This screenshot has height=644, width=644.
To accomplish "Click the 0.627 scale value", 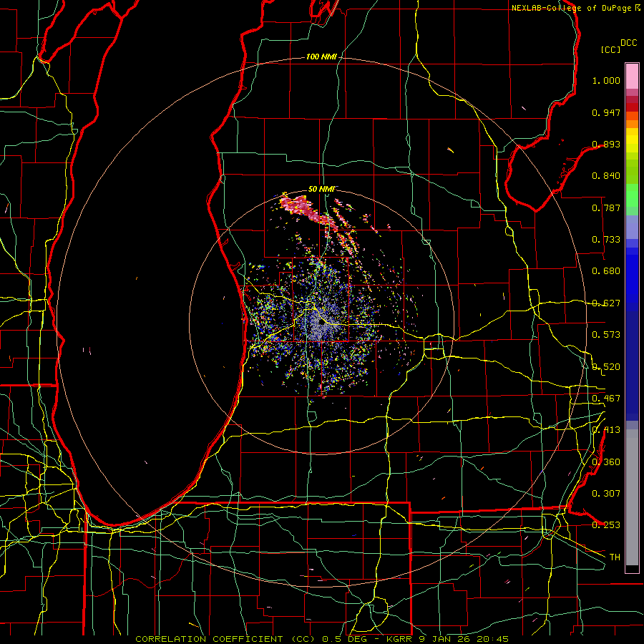I will [606, 303].
